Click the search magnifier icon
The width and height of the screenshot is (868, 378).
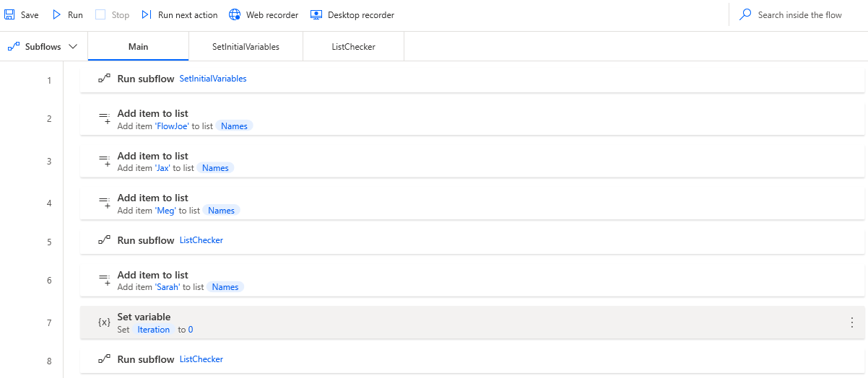click(745, 14)
